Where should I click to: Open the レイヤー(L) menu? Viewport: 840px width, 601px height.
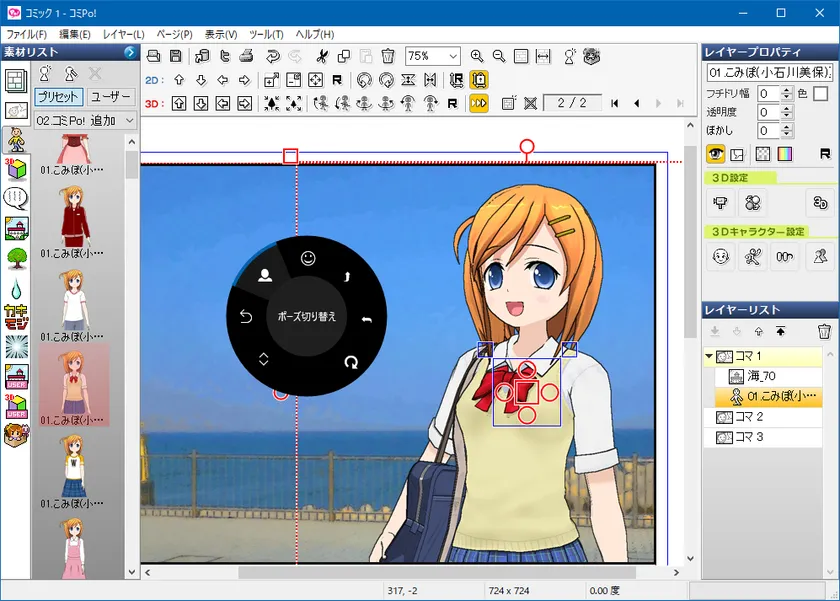click(123, 34)
